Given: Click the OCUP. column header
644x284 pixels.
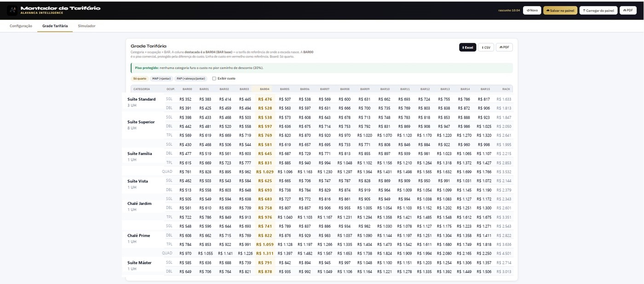Looking at the screenshot, I should [171, 89].
